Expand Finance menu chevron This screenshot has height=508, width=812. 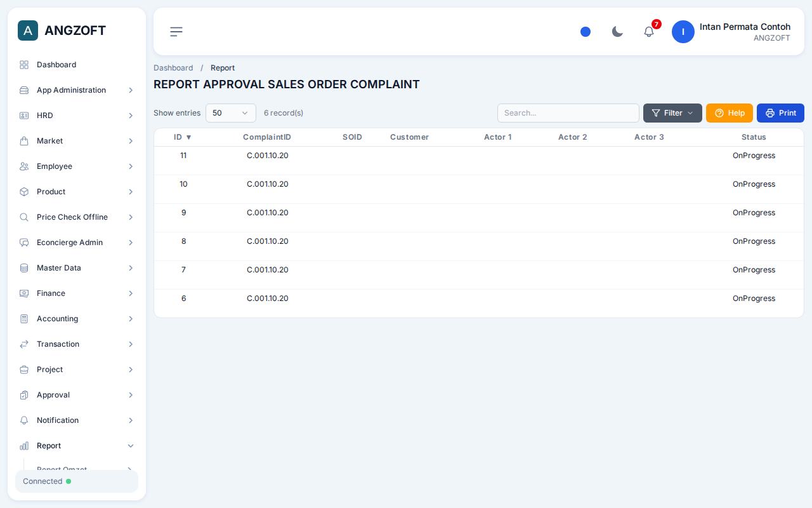click(131, 293)
